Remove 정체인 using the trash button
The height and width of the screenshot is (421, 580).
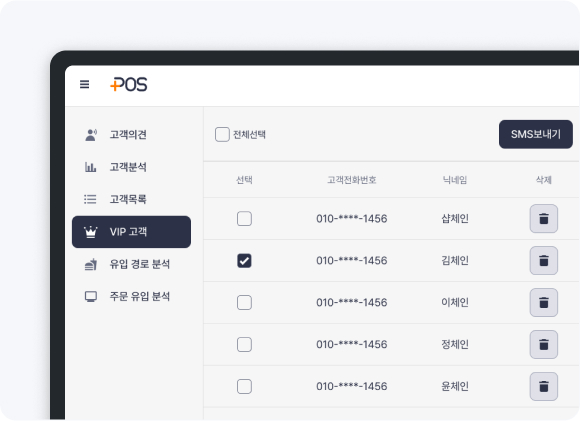coord(543,344)
